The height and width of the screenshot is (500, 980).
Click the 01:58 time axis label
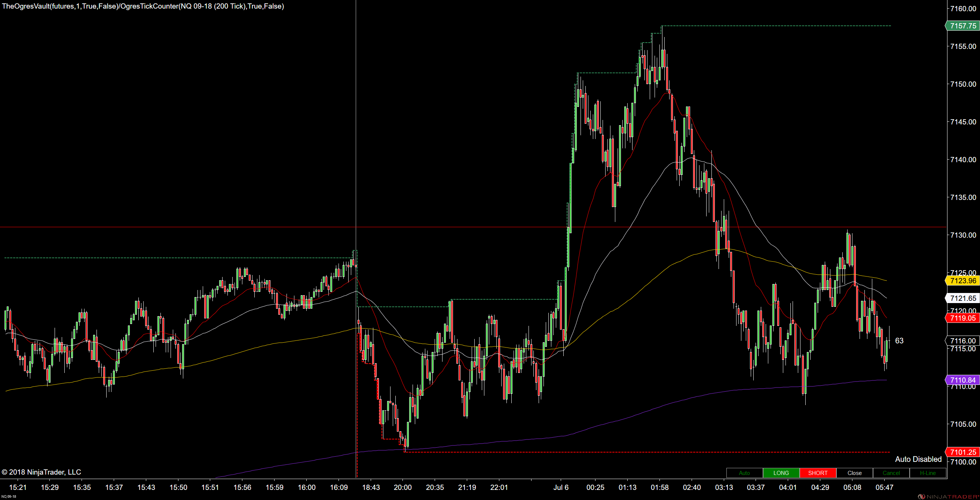660,487
